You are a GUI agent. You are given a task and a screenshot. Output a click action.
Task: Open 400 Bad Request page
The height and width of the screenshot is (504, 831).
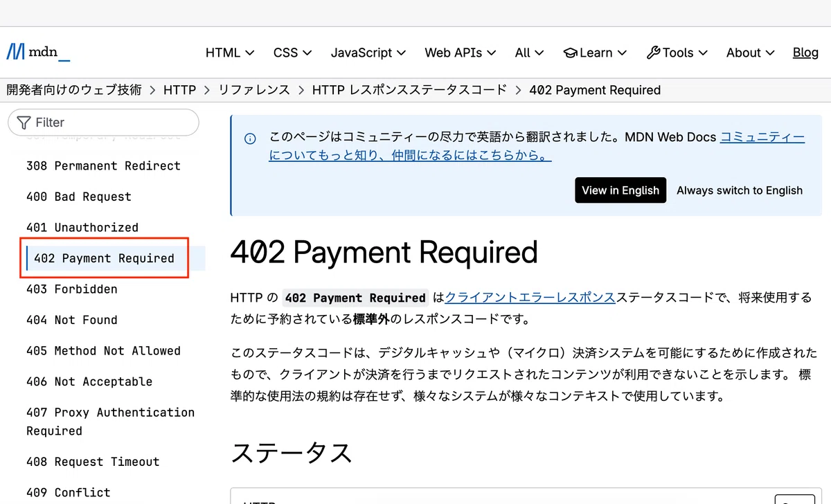[79, 197]
